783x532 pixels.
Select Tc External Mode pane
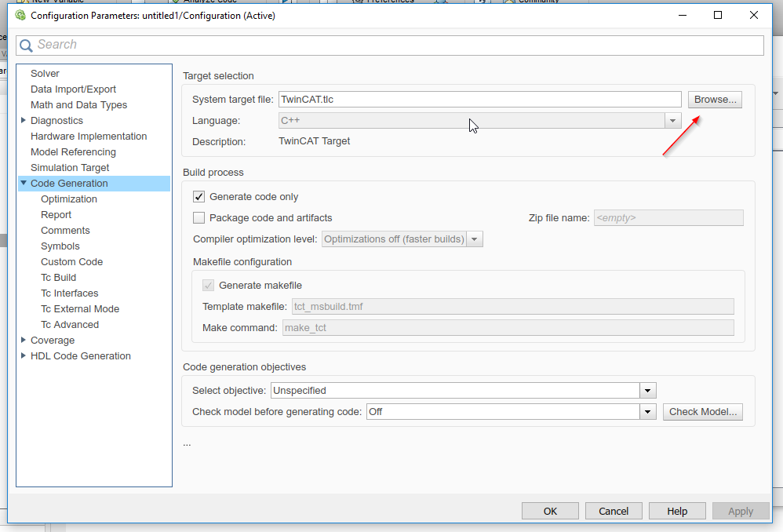[80, 308]
